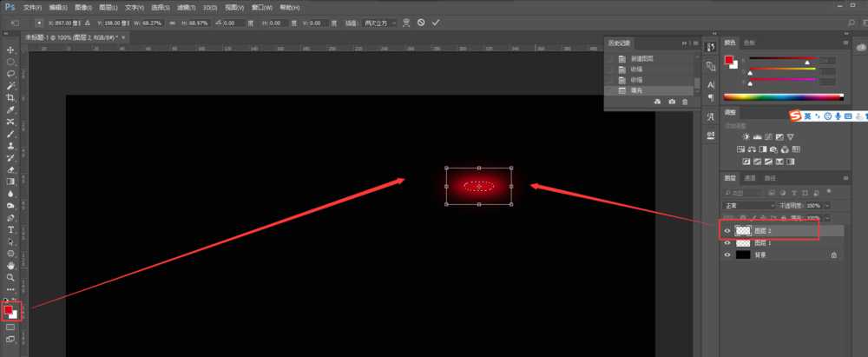Expand the layer opacity (不透明度) dropdown arrow

828,205
